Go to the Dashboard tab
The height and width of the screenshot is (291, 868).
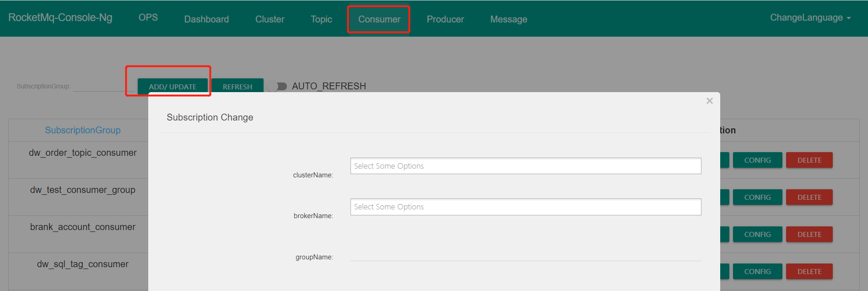[206, 19]
